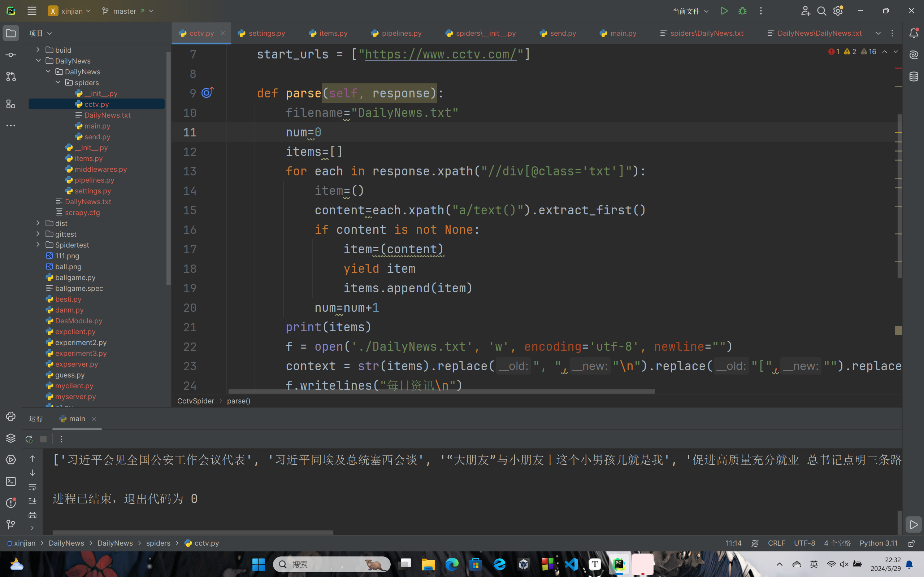Open master branch dropdown
The width and height of the screenshot is (924, 577).
click(127, 11)
